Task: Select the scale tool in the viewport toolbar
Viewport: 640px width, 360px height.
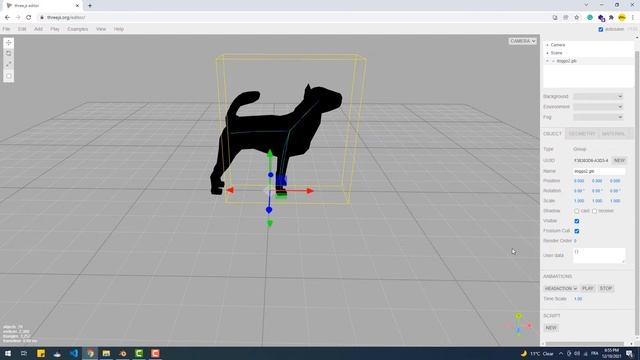Action: pos(9,65)
